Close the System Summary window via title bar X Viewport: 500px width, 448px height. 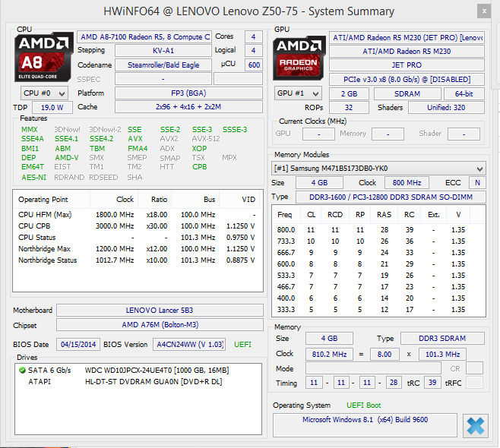tap(484, 11)
